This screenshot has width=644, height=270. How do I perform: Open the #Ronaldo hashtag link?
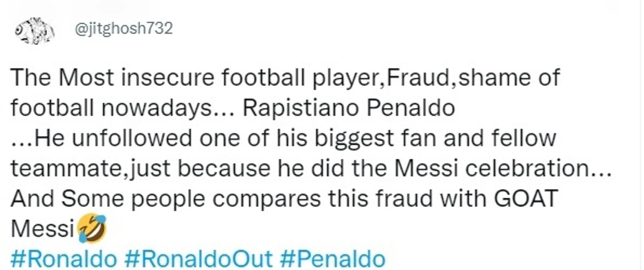[63, 259]
